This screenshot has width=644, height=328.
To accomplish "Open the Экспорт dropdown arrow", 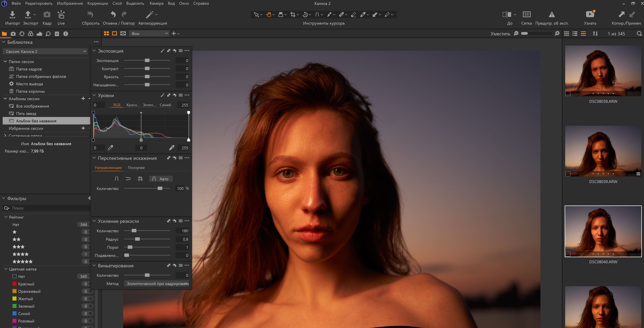I will pos(35,14).
